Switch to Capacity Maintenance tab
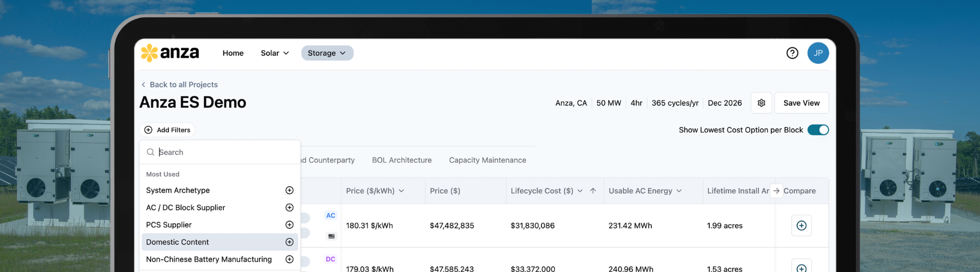980x272 pixels. 487,160
